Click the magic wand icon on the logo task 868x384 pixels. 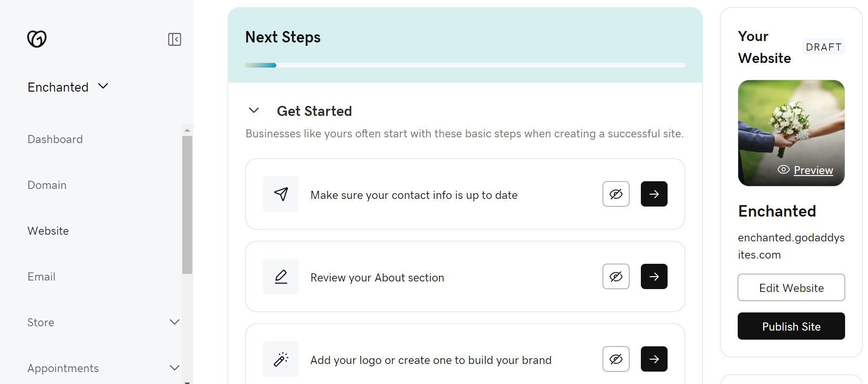(281, 359)
